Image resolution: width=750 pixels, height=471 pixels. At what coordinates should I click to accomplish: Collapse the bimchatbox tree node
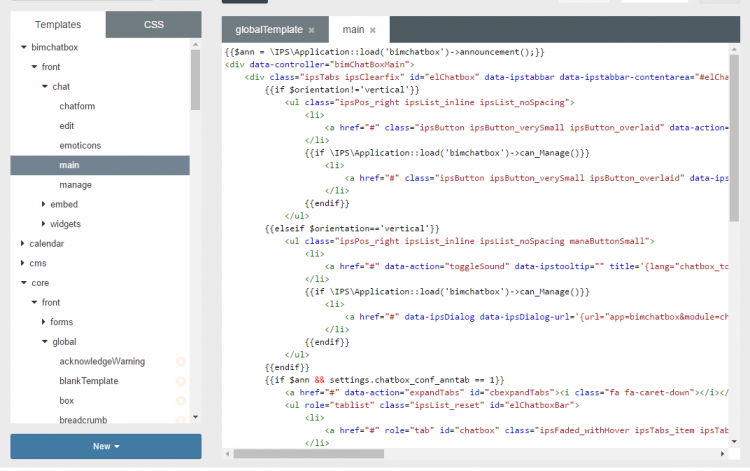23,47
